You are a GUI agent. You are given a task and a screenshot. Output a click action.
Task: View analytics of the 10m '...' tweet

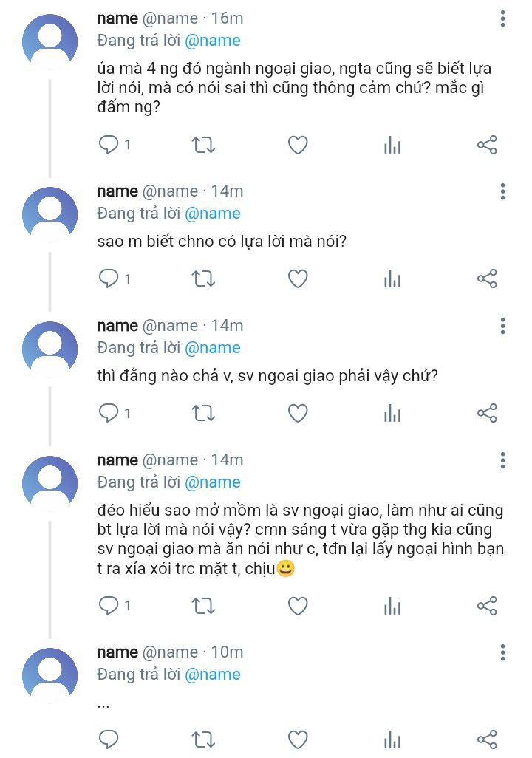pos(392,740)
